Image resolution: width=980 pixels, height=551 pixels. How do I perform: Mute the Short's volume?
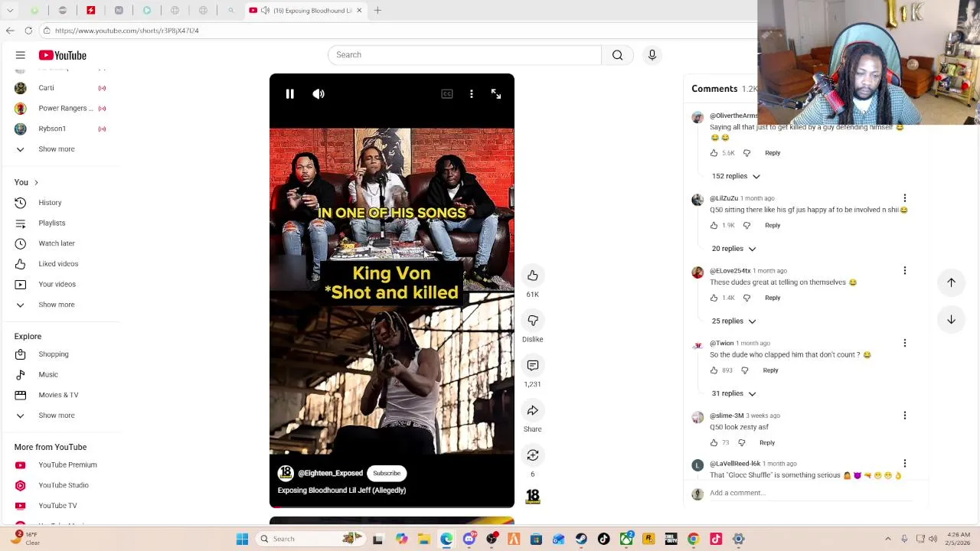click(x=318, y=93)
